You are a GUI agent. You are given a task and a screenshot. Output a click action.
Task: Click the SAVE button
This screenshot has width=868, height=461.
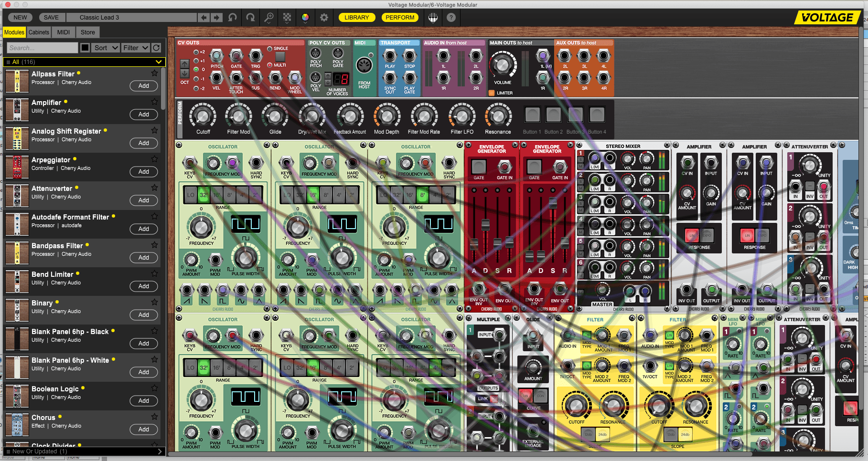pyautogui.click(x=51, y=18)
